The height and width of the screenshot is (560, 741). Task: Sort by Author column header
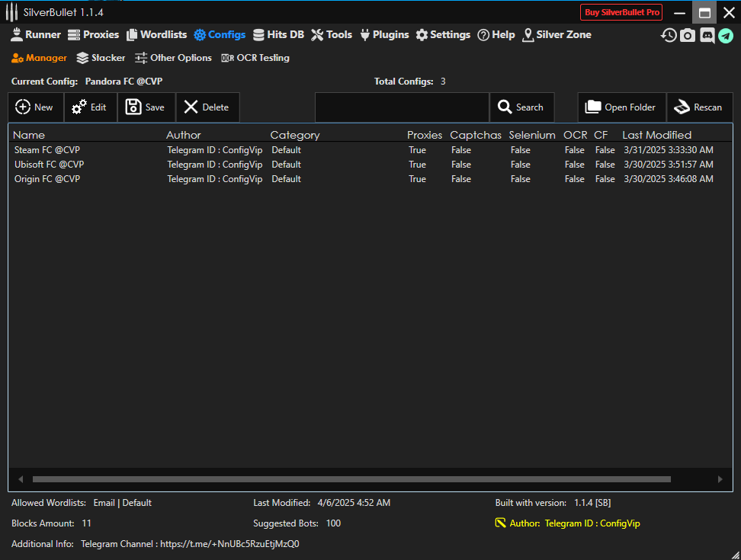point(184,135)
